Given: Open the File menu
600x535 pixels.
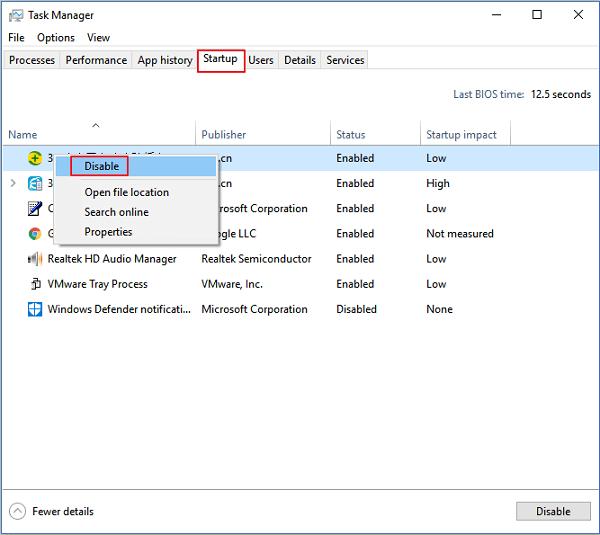Looking at the screenshot, I should click(16, 38).
